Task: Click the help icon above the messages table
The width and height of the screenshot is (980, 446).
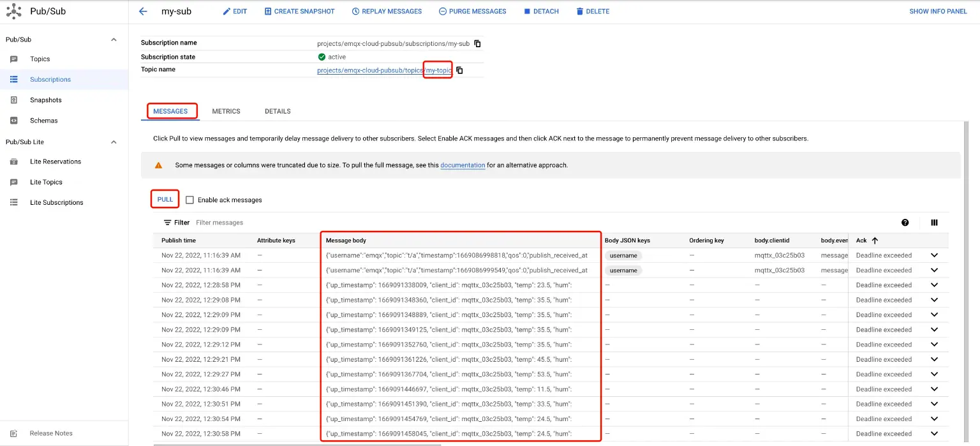Action: (x=905, y=222)
